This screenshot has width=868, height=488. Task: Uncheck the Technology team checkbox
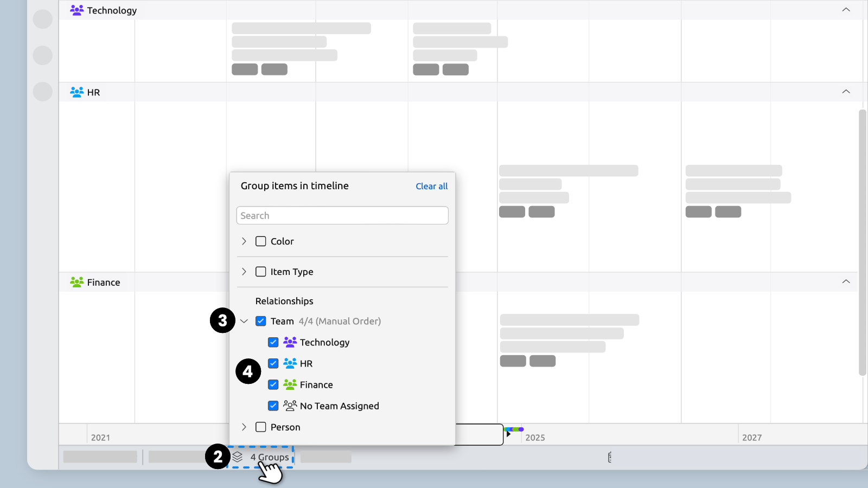(273, 342)
